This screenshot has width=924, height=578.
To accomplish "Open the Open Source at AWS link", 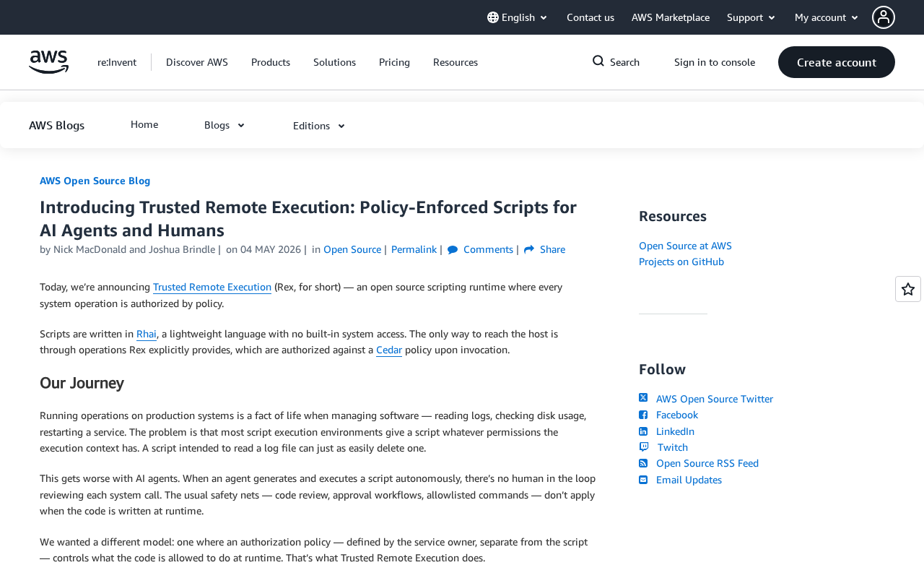I will [x=685, y=246].
